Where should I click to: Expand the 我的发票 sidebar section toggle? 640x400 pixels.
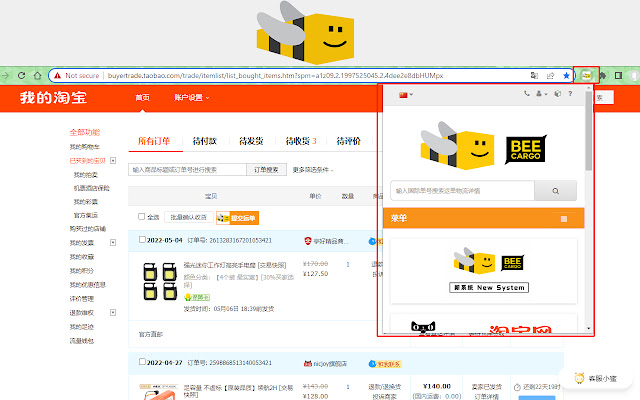[x=113, y=242]
